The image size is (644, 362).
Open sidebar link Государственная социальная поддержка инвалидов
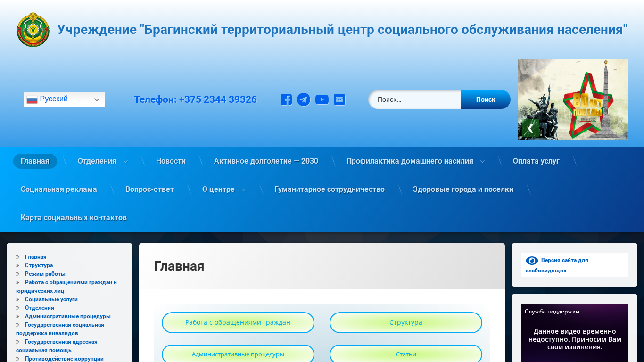tap(60, 329)
